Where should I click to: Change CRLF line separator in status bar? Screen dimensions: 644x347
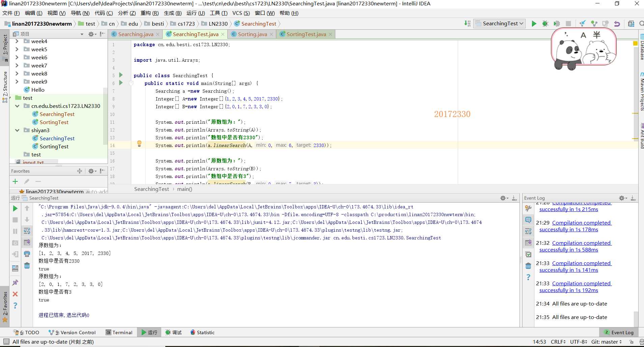(x=558, y=342)
